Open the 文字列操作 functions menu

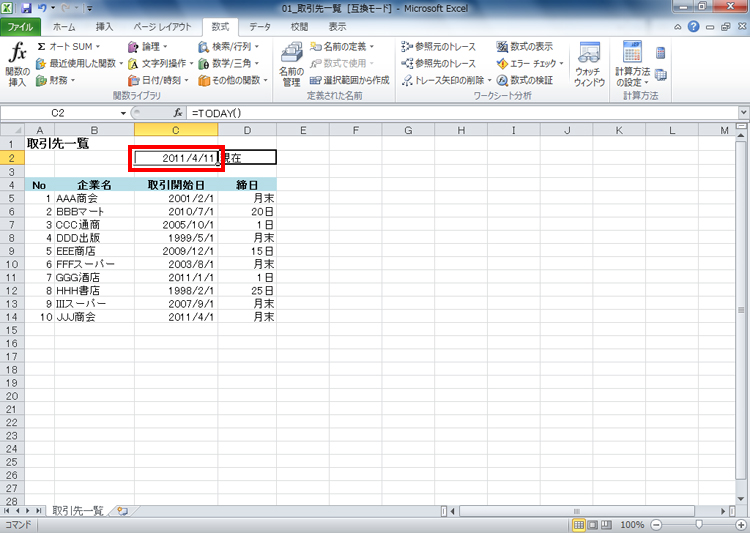click(x=160, y=63)
